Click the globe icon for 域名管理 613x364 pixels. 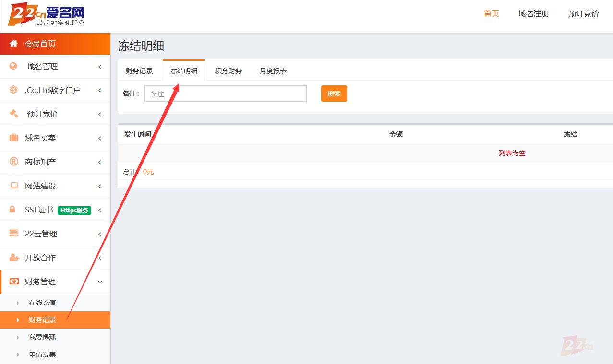coord(13,66)
